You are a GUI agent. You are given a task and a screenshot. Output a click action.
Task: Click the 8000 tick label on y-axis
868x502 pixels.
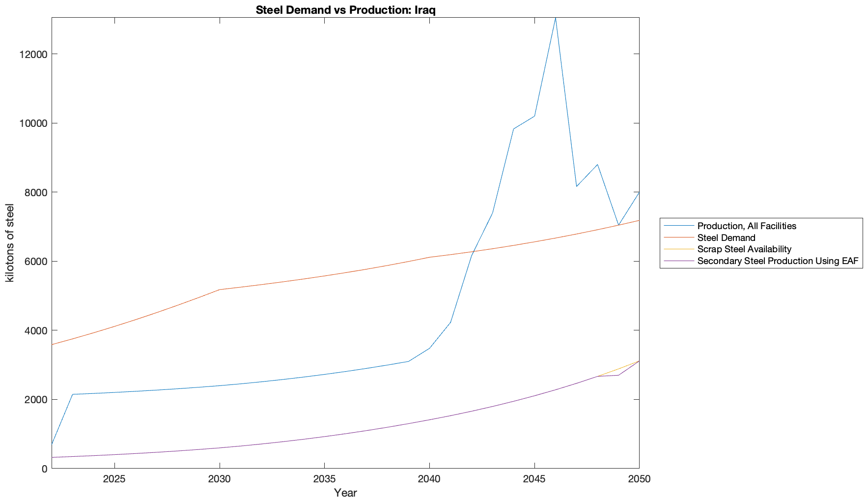(36, 193)
